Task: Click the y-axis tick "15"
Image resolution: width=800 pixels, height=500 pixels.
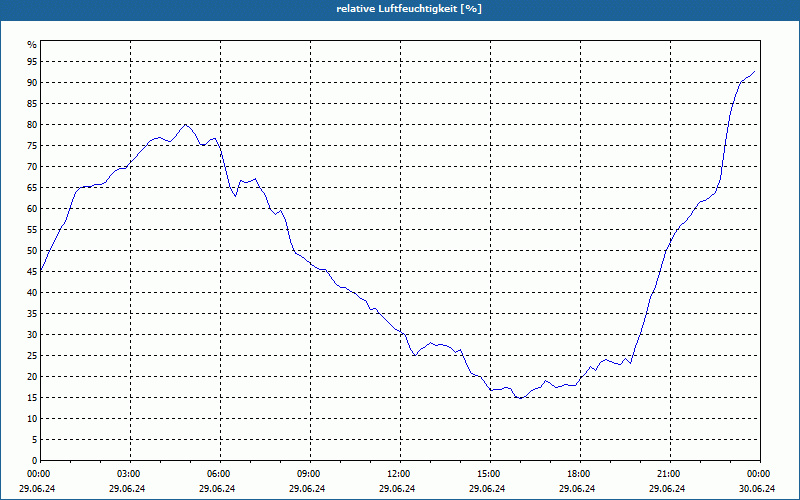Action: 32,397
